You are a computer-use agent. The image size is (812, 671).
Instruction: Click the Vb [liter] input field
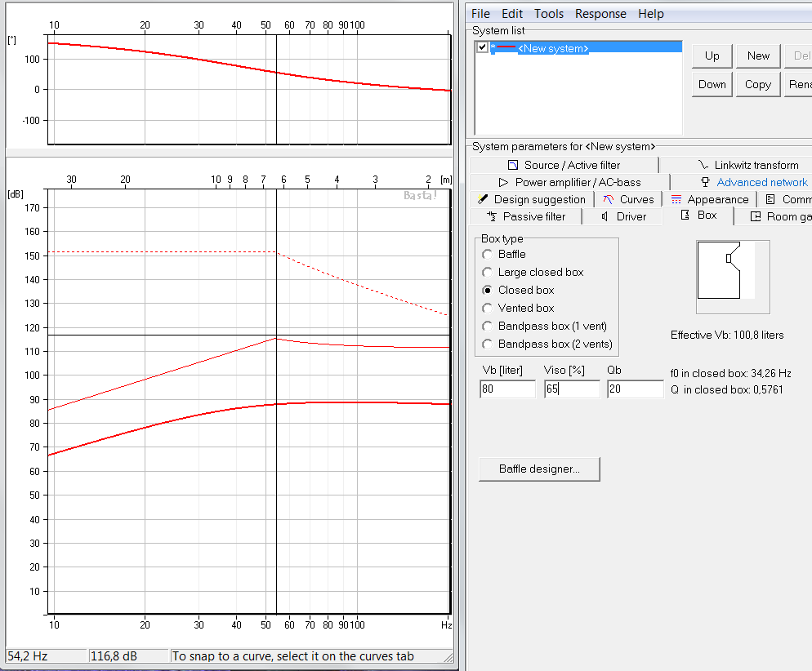pyautogui.click(x=507, y=389)
